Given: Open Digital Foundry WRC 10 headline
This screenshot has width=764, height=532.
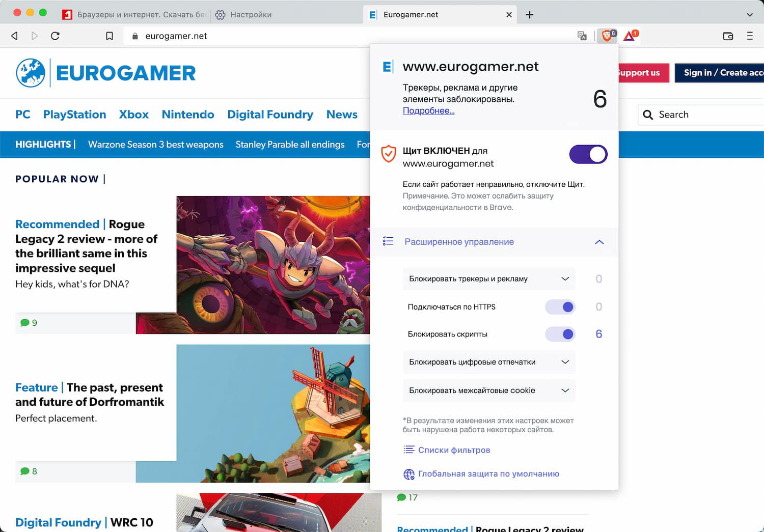Looking at the screenshot, I should coord(84,522).
